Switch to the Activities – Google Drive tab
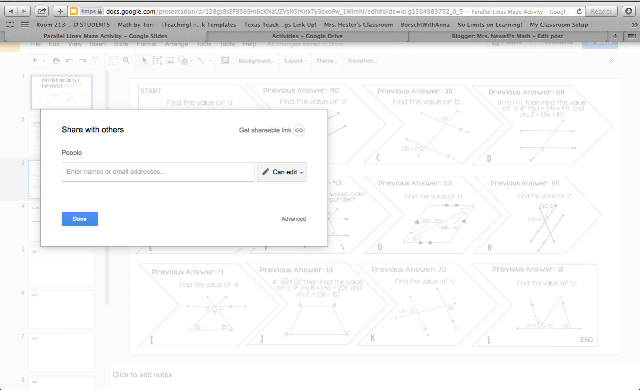 tap(307, 36)
